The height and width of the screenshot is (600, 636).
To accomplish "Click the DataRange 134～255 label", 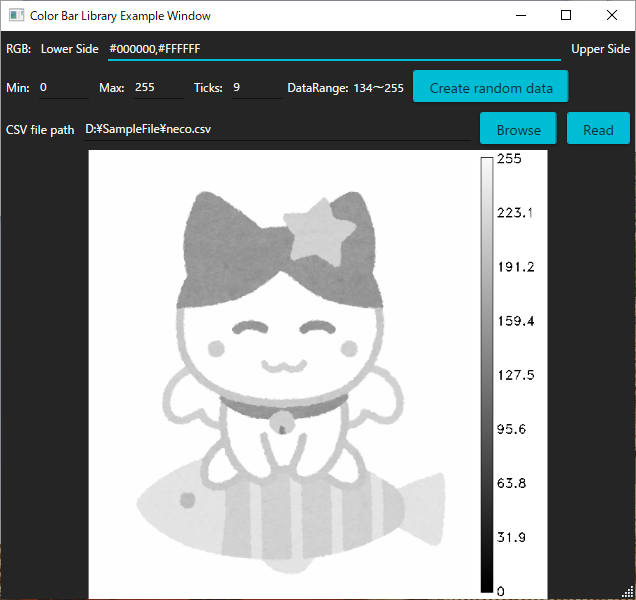I will pos(345,88).
